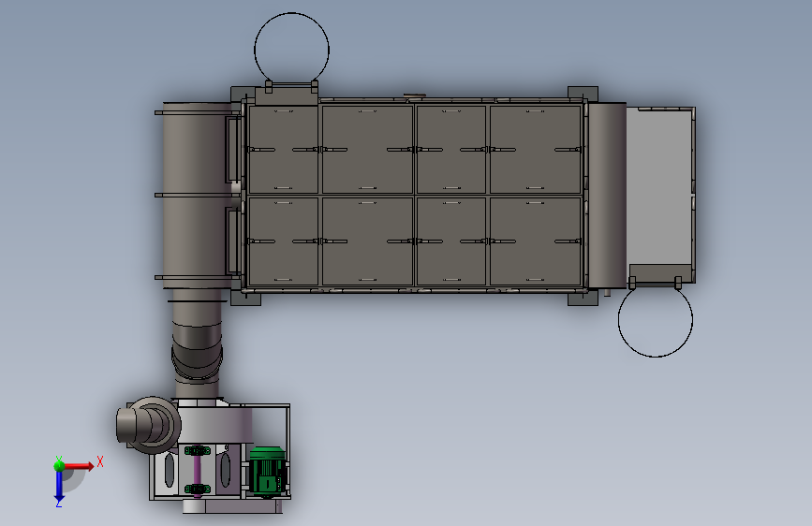Select the light gray tray at the cabinet's right end
The height and width of the screenshot is (526, 812).
(659, 188)
